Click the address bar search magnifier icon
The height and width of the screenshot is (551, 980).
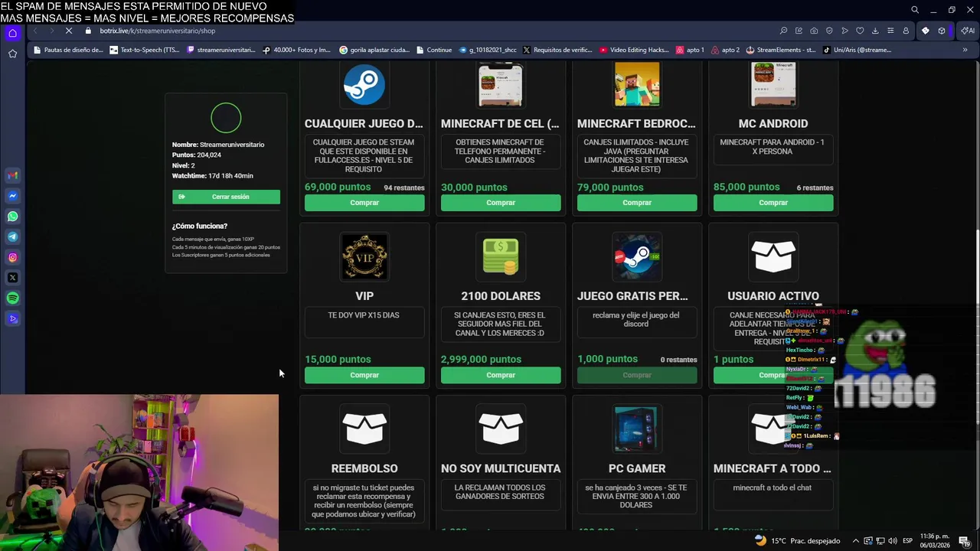(x=783, y=31)
